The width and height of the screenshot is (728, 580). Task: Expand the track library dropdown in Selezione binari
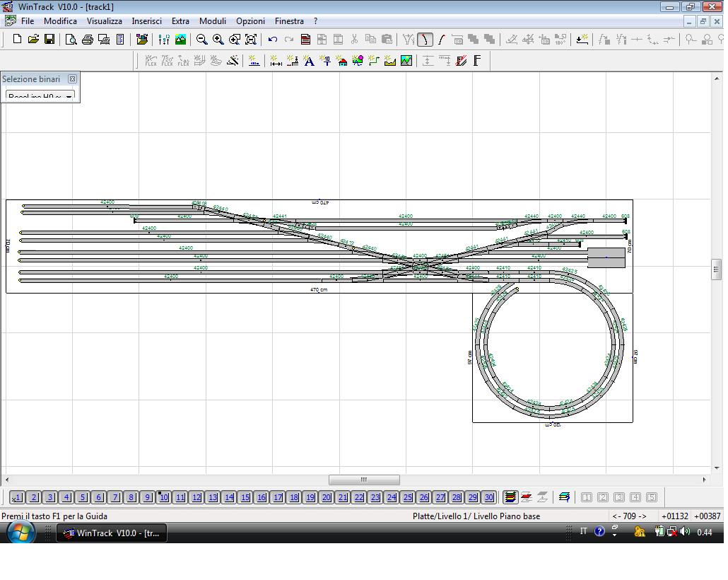coord(69,96)
